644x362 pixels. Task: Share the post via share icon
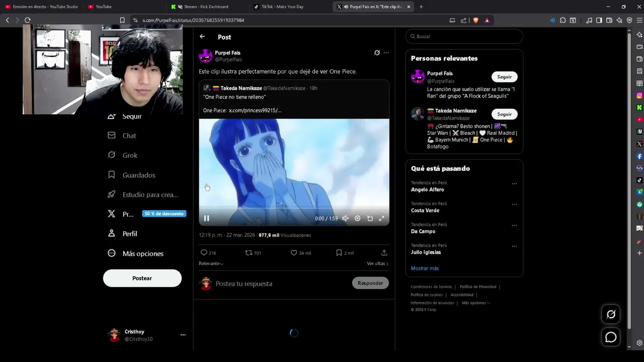pos(384,253)
